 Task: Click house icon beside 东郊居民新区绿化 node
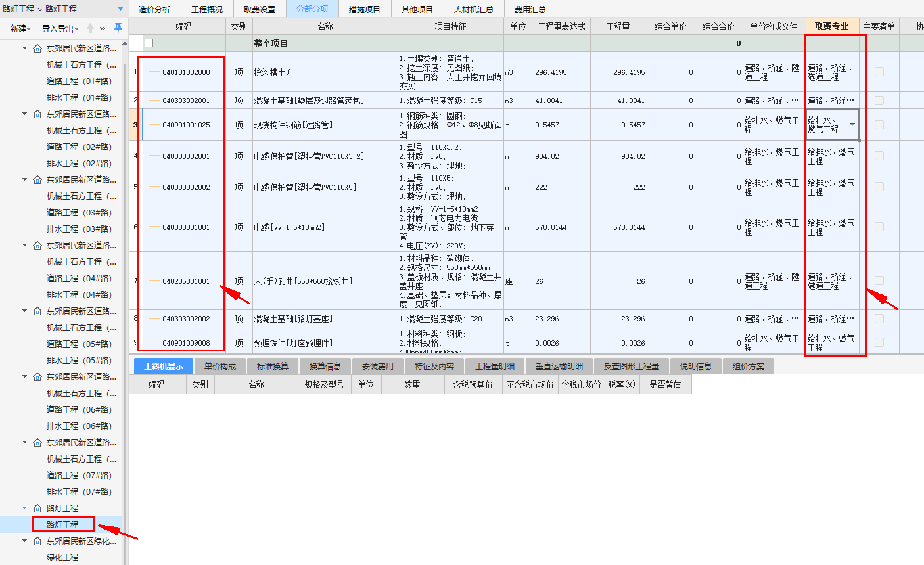tap(37, 541)
